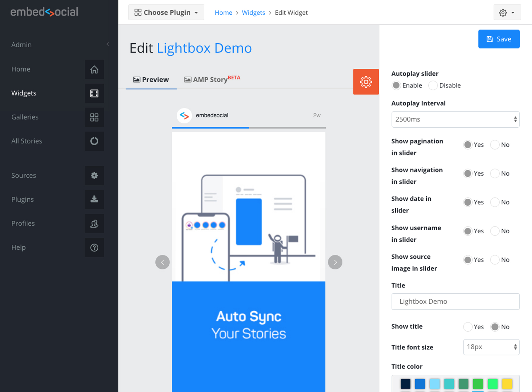Open Profiles in the sidebar menu

23,224
